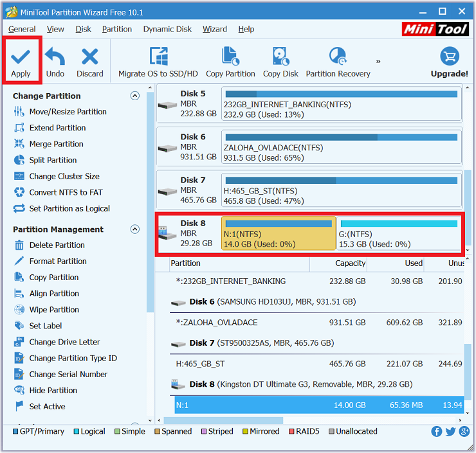Sort by Capacity column header

pos(338,263)
